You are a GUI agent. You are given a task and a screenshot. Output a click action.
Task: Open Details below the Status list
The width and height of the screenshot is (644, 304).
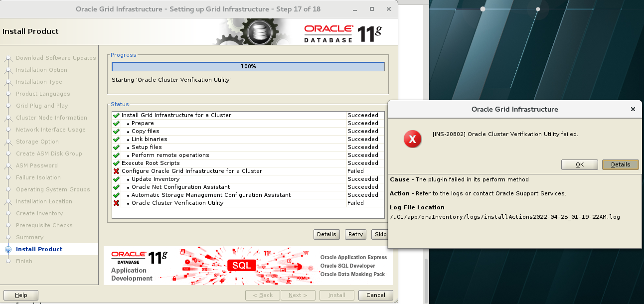tap(326, 234)
